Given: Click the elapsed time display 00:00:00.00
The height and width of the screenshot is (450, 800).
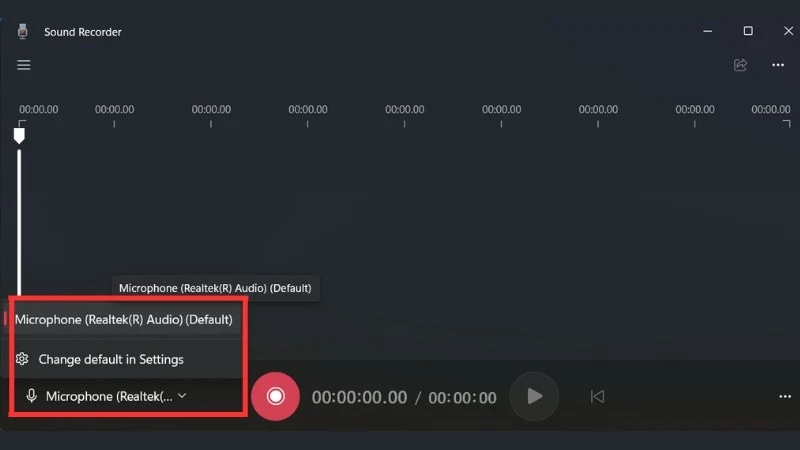Looking at the screenshot, I should pyautogui.click(x=359, y=397).
